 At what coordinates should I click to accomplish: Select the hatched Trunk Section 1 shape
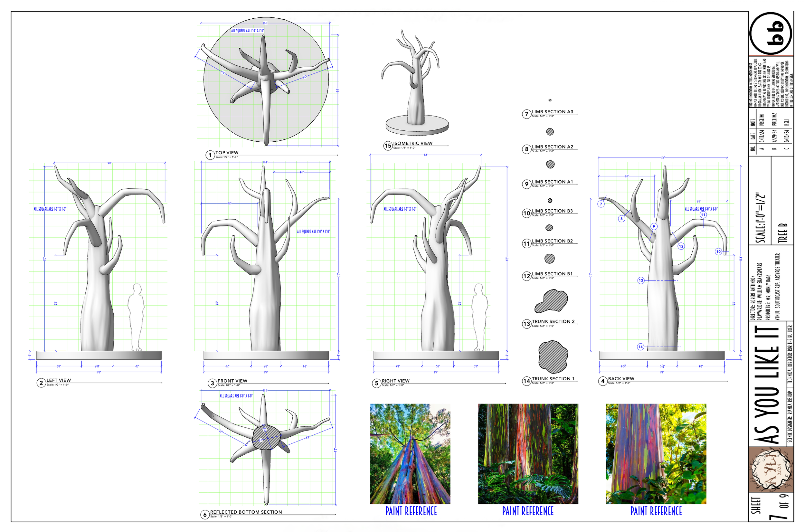coord(553,357)
